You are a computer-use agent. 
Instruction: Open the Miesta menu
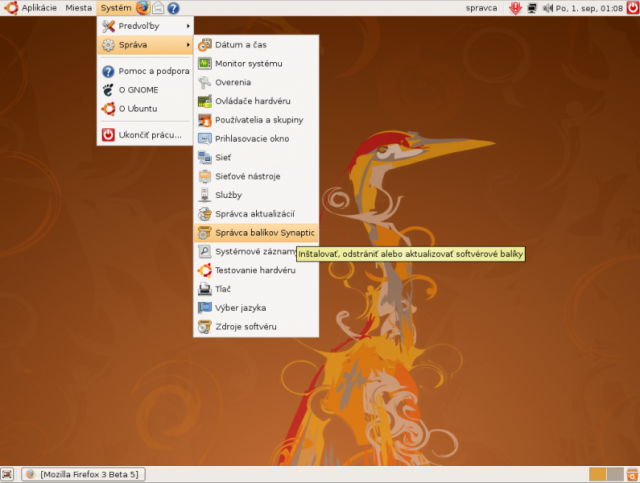[78, 8]
